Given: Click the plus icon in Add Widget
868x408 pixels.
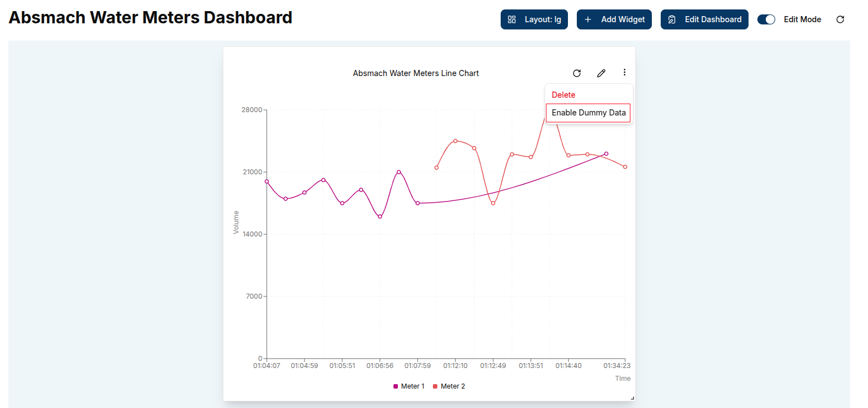Looking at the screenshot, I should pyautogui.click(x=588, y=19).
